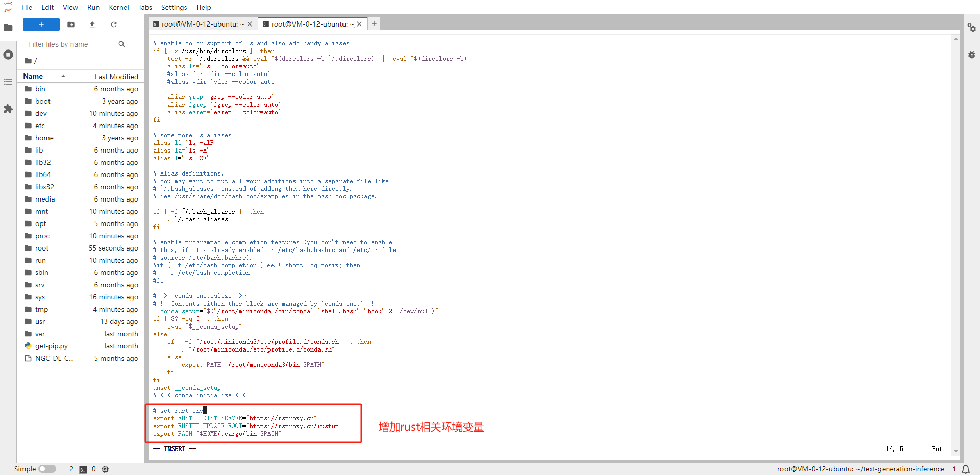The height and width of the screenshot is (475, 980).
Task: Click the Upload Files icon
Action: [x=92, y=24]
